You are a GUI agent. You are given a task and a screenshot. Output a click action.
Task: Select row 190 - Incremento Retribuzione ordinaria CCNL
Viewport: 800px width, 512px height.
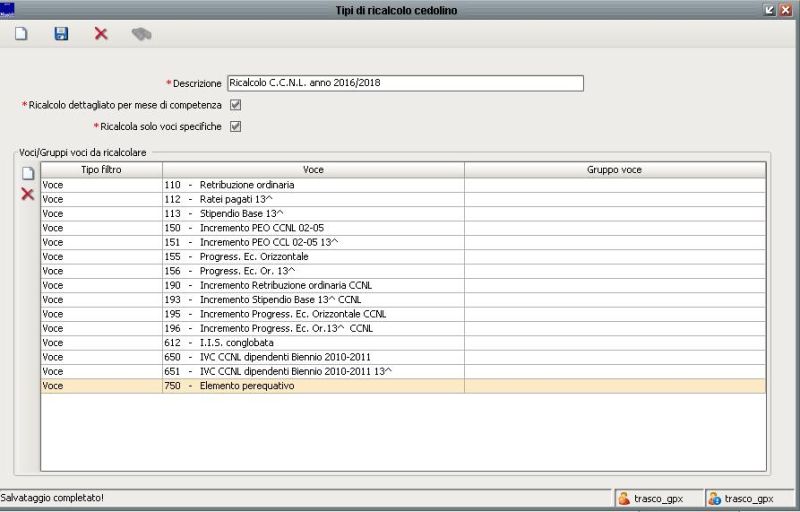(x=313, y=285)
